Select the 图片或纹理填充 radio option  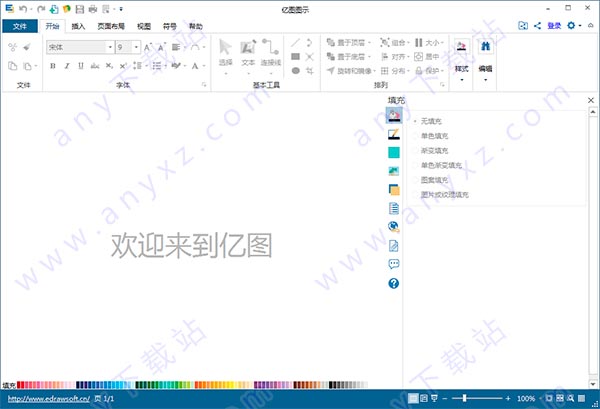click(x=441, y=195)
